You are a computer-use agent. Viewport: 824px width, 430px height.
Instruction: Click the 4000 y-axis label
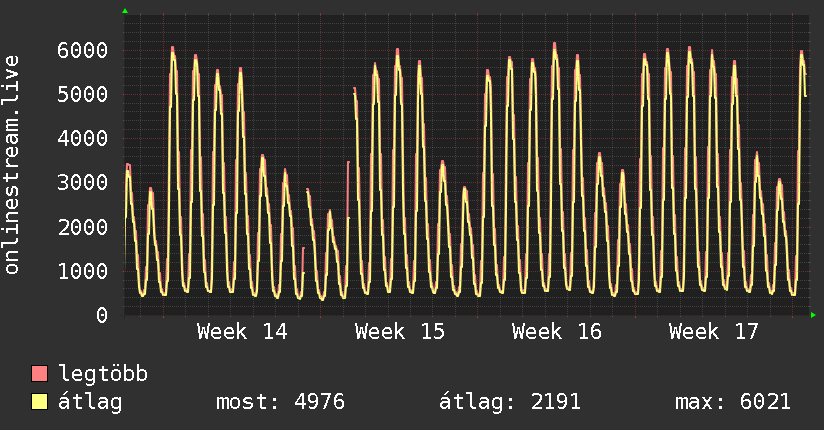(83, 139)
